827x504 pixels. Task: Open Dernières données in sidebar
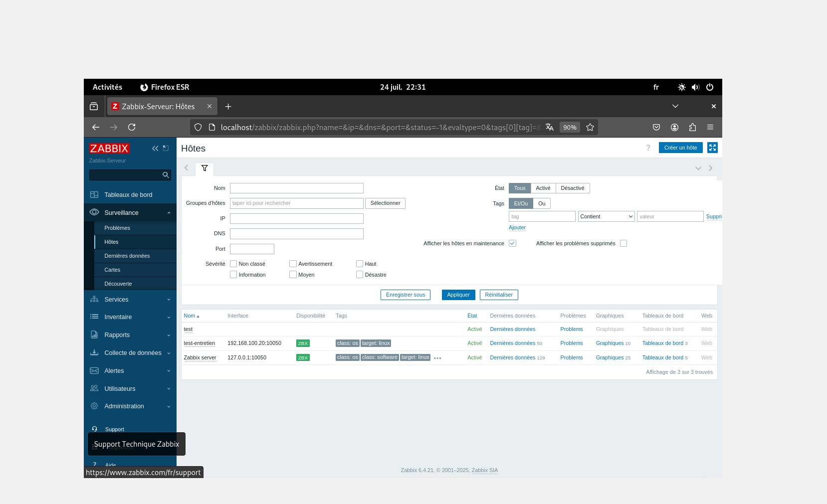(127, 256)
